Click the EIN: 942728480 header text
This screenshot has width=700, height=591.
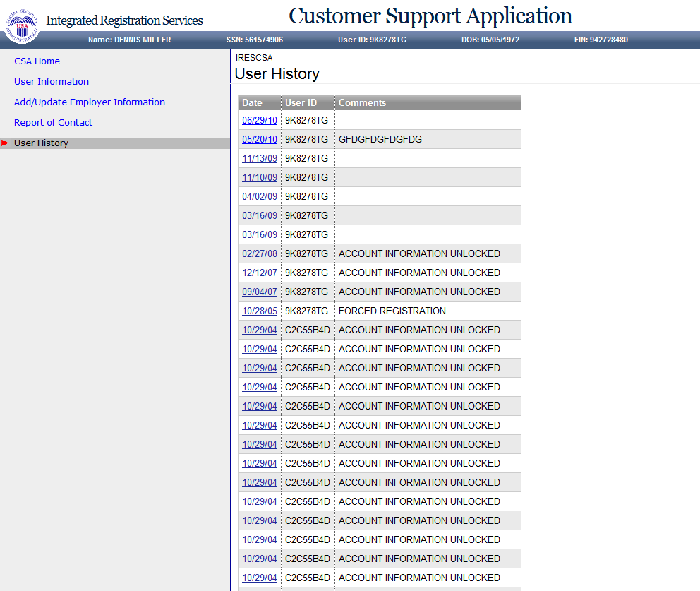pyautogui.click(x=601, y=40)
